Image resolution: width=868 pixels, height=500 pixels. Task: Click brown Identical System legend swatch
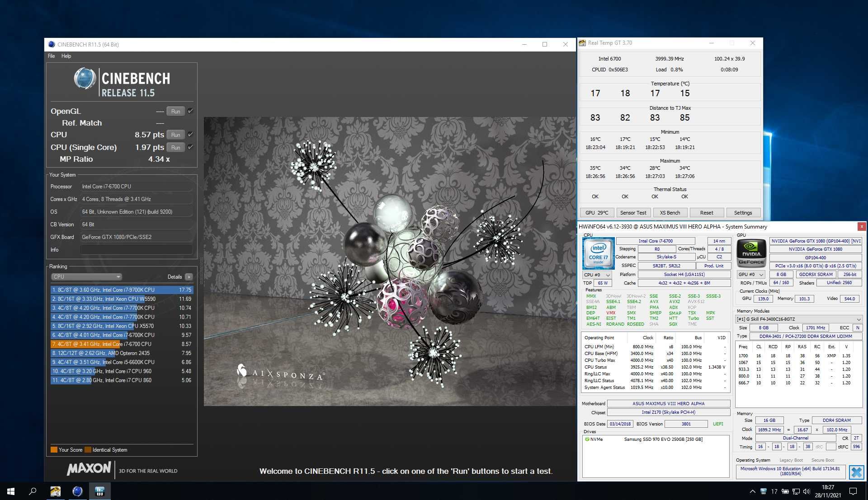88,450
